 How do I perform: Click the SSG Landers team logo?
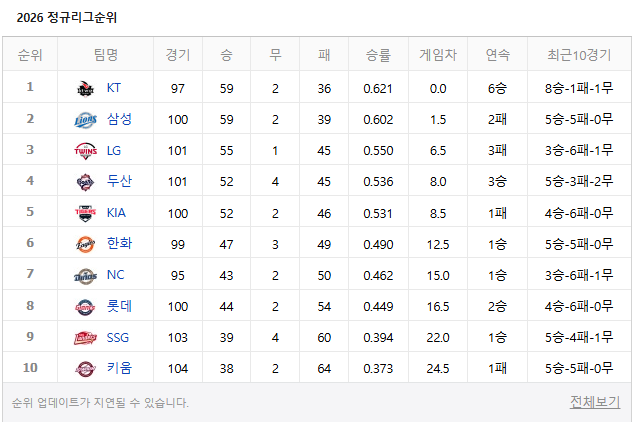[x=85, y=338]
